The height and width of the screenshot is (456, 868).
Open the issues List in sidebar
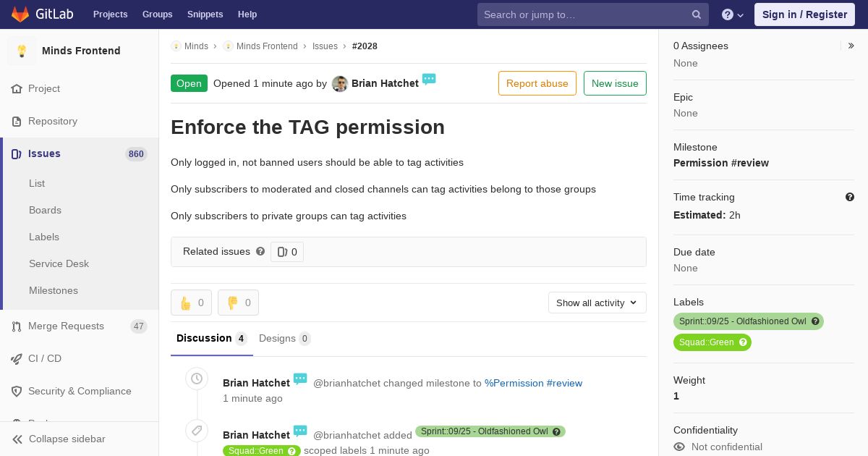click(37, 184)
